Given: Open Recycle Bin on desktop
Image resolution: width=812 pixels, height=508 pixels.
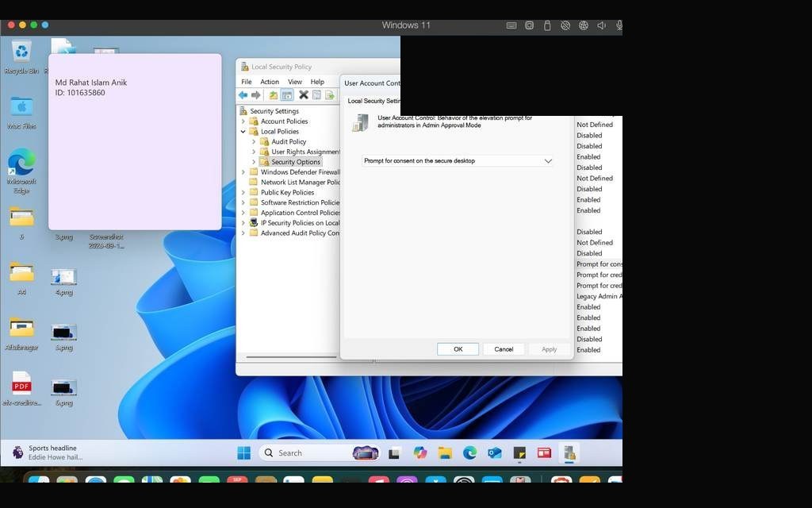Looking at the screenshot, I should coord(21,57).
